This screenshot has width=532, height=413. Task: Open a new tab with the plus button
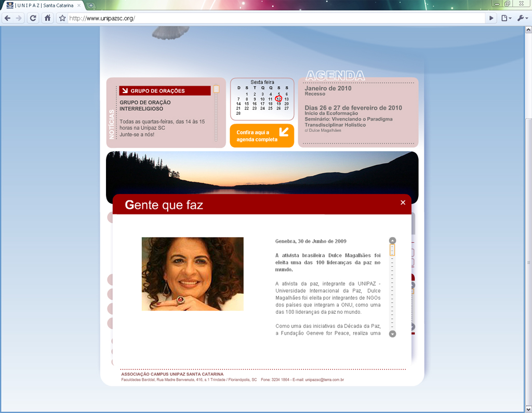[x=91, y=5]
